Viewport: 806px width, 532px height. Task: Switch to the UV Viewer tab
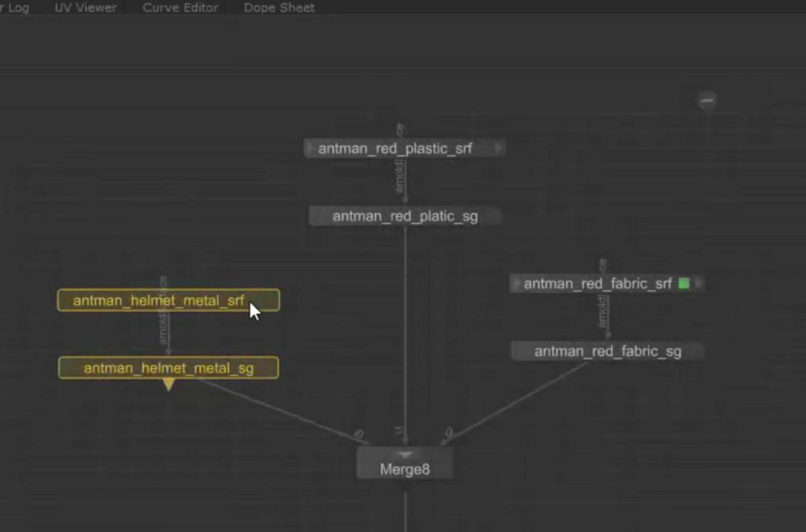pos(86,8)
